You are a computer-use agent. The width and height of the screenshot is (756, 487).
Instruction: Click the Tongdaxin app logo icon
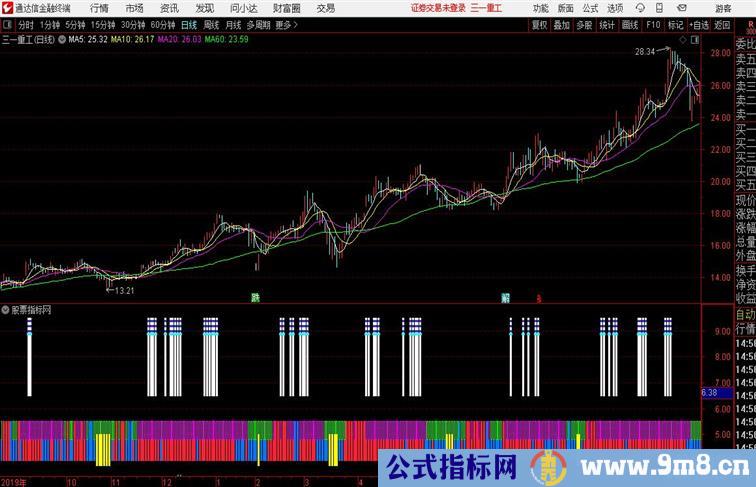point(7,8)
